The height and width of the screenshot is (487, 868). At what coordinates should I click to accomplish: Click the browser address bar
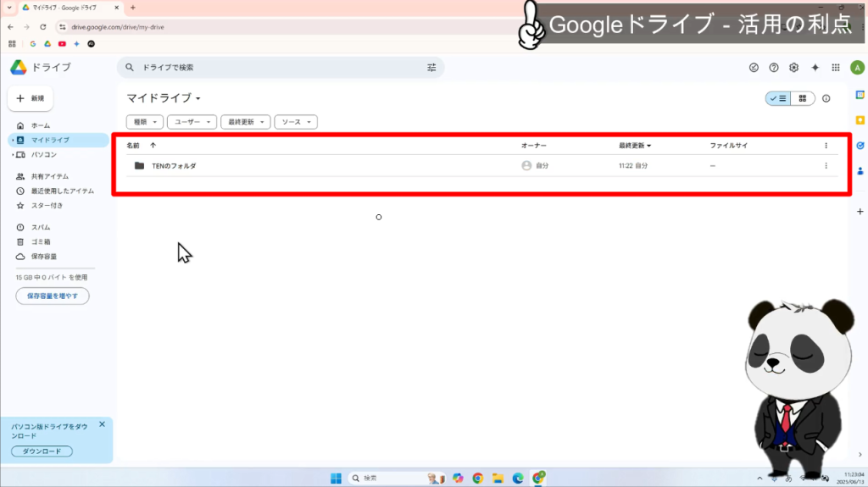pos(288,27)
